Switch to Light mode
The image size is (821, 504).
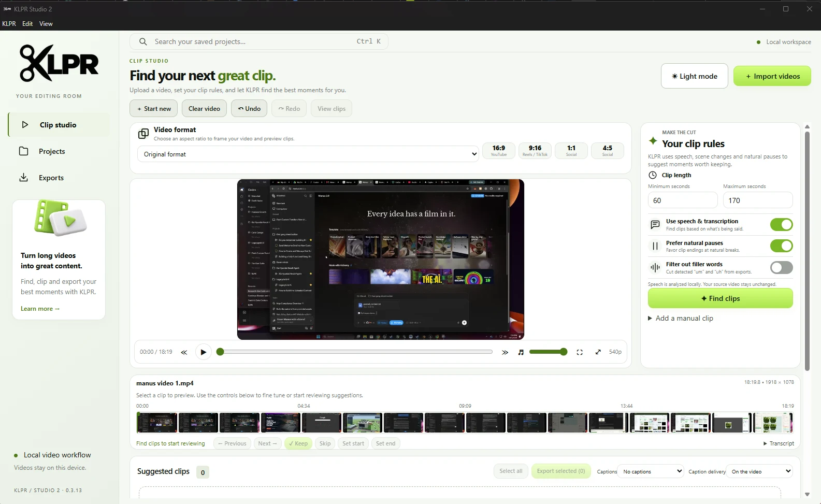click(x=695, y=76)
